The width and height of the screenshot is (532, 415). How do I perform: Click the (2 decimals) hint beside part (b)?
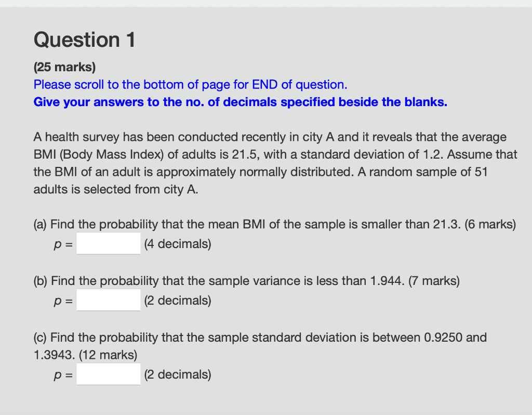[x=178, y=300]
